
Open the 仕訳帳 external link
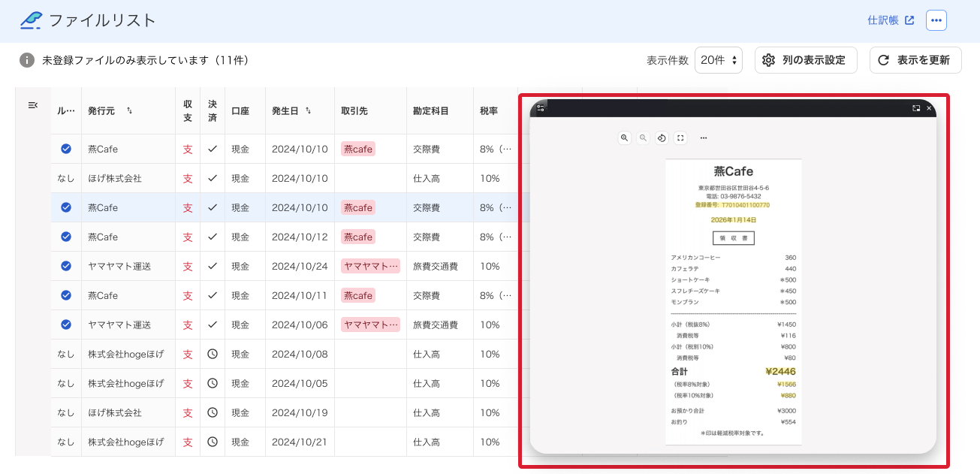[x=891, y=20]
